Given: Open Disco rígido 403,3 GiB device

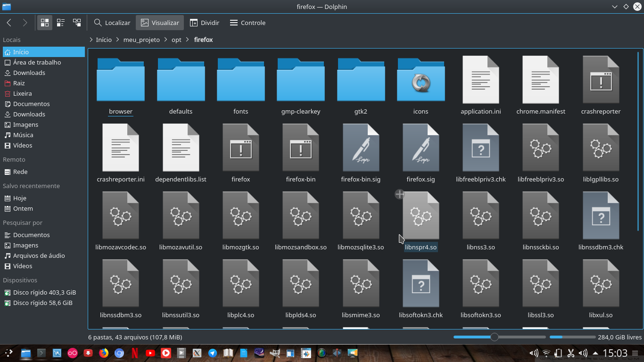Looking at the screenshot, I should [44, 292].
